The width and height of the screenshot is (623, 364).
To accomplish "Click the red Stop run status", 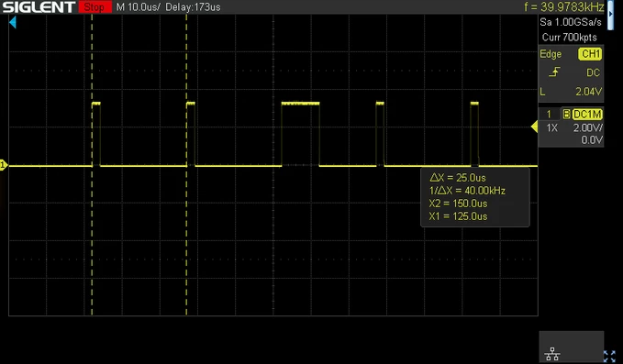I will click(95, 6).
